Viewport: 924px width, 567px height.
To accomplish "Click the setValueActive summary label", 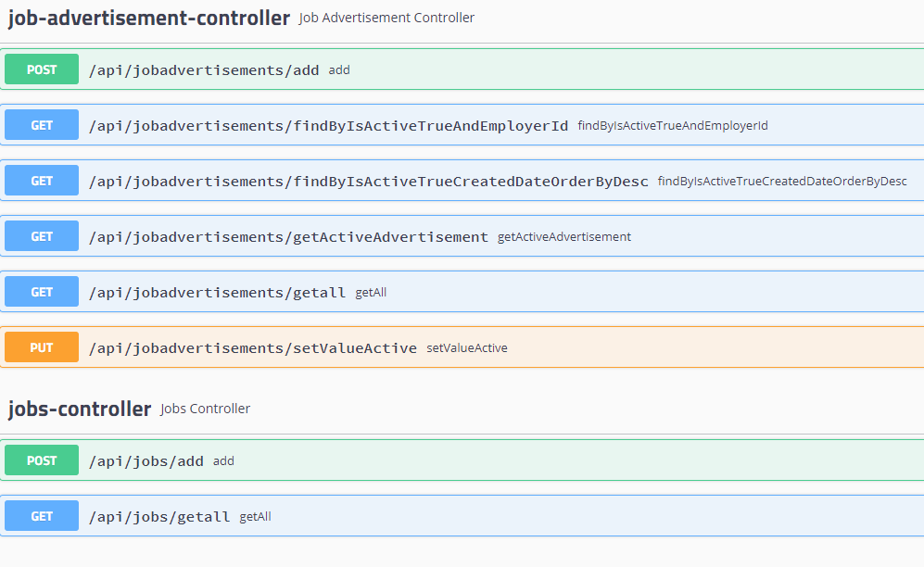I will (x=467, y=348).
